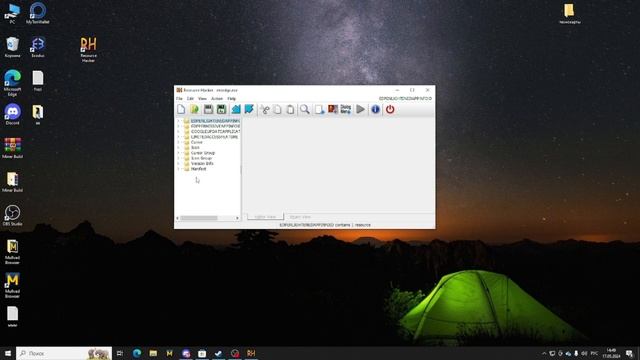This screenshot has width=640, height=360.
Task: Click the Resource Hacker taskbar icon
Action: point(251,353)
